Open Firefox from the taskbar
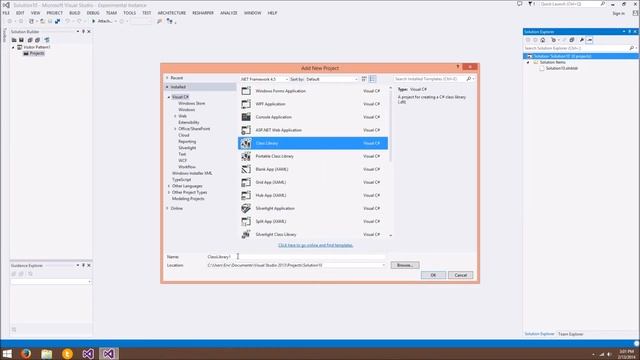This screenshot has height=360, width=640. point(26,353)
